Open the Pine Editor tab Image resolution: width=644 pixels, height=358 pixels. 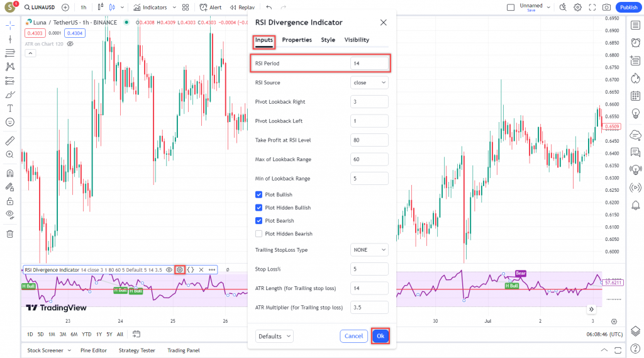[94, 350]
